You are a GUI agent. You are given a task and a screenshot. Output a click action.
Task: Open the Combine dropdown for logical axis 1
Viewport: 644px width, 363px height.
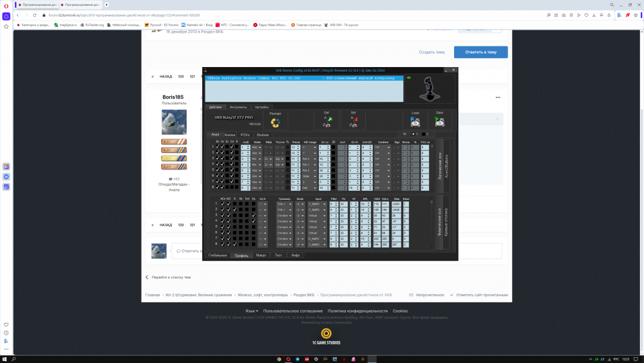point(383,147)
